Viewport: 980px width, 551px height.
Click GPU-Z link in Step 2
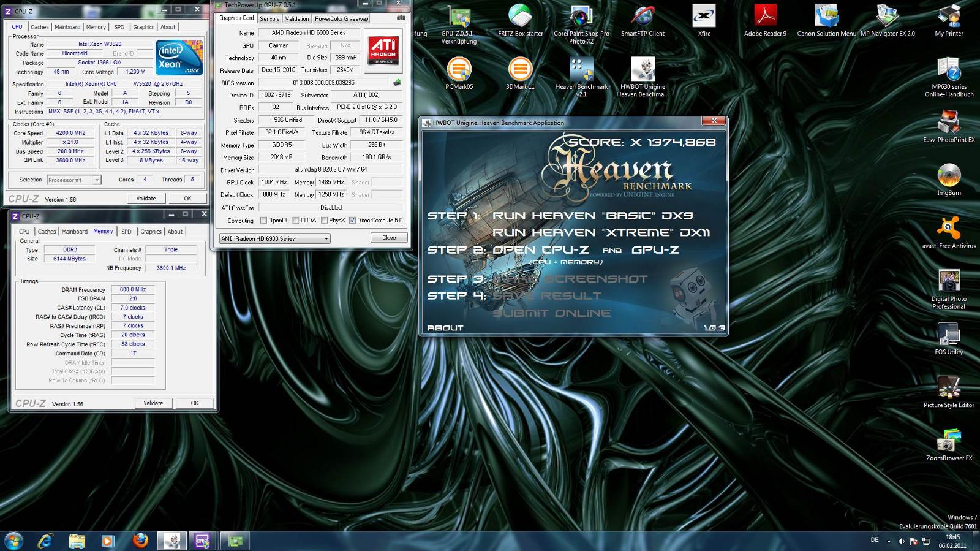pos(655,250)
